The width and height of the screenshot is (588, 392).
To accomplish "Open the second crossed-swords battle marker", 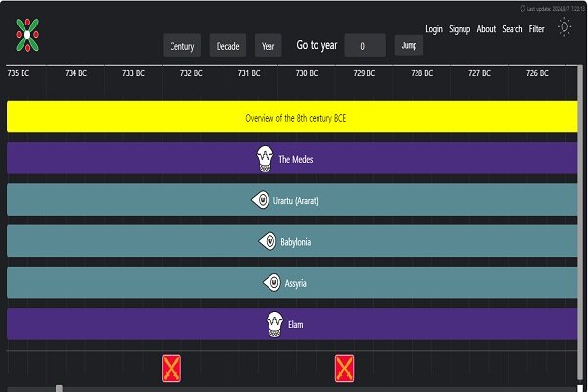I will [344, 368].
